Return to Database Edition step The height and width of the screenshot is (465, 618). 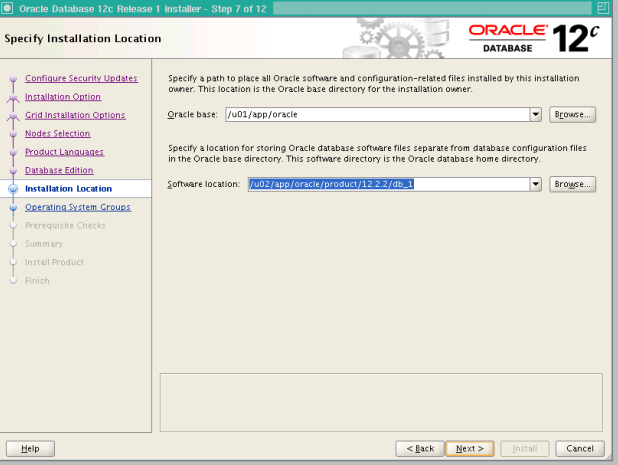[59, 170]
